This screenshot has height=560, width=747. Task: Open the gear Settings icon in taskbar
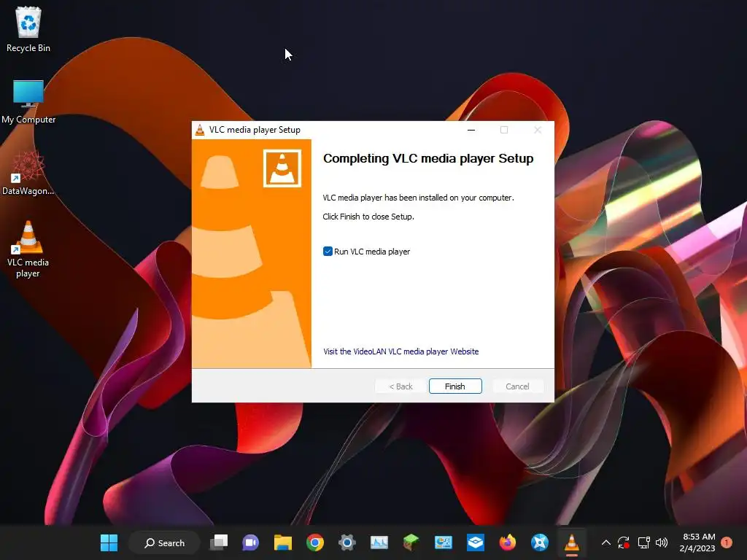[x=347, y=542]
